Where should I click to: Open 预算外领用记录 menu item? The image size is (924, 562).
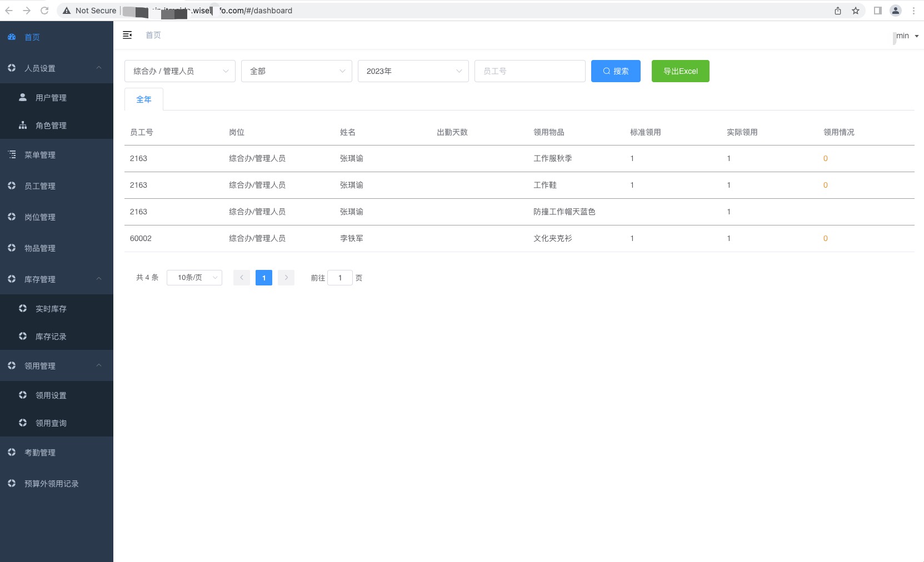pyautogui.click(x=57, y=483)
